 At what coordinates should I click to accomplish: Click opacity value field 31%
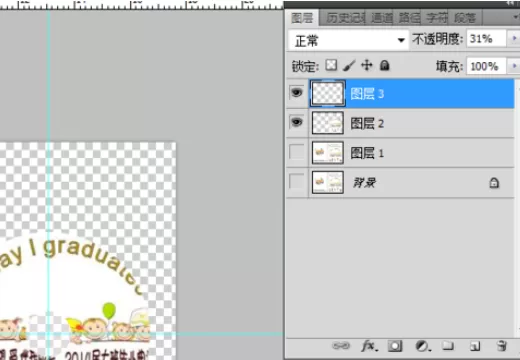[x=486, y=39]
